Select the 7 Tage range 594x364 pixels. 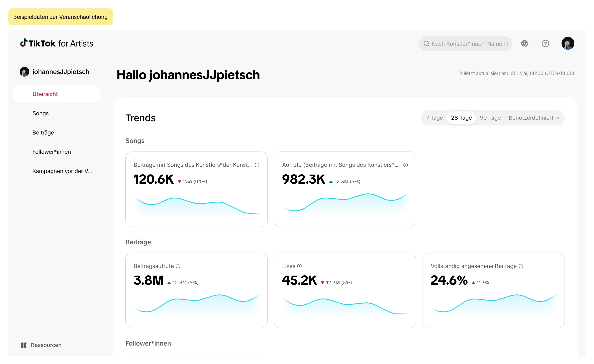(x=434, y=118)
